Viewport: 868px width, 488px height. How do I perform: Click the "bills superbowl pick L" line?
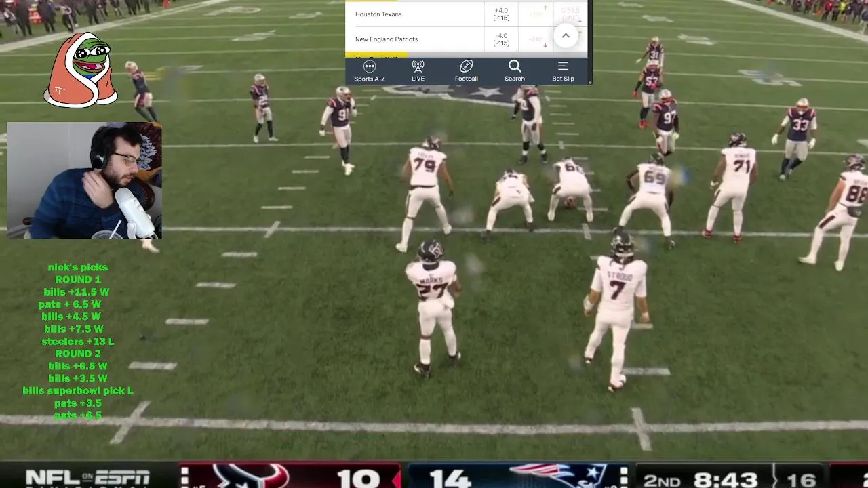tap(77, 391)
